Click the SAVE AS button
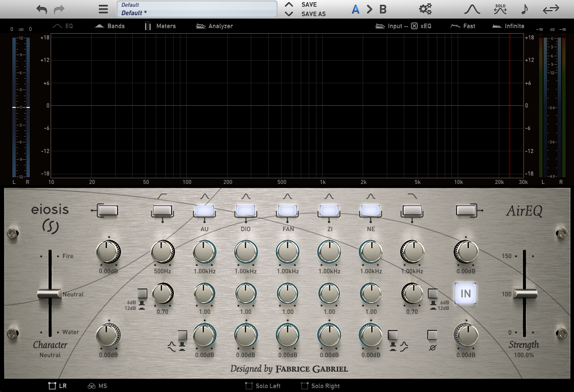574x392 pixels. (313, 14)
